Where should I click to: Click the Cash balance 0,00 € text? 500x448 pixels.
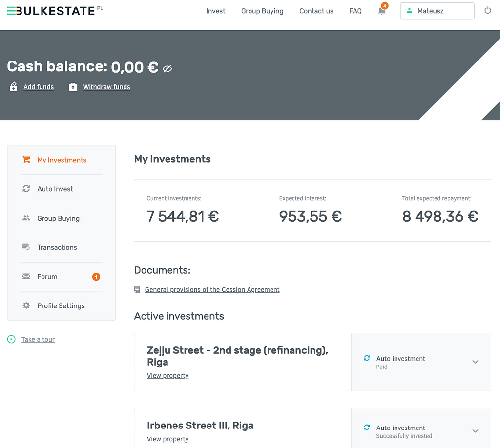point(83,66)
